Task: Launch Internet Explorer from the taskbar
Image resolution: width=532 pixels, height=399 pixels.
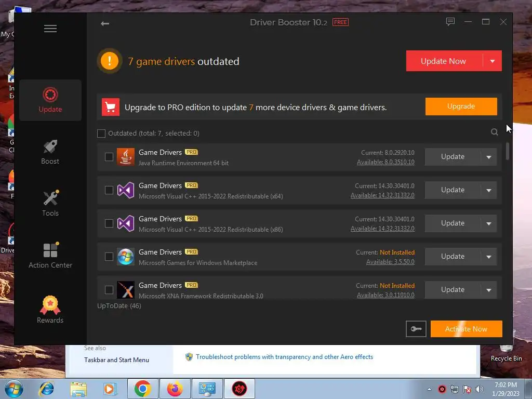Action: tap(46, 389)
